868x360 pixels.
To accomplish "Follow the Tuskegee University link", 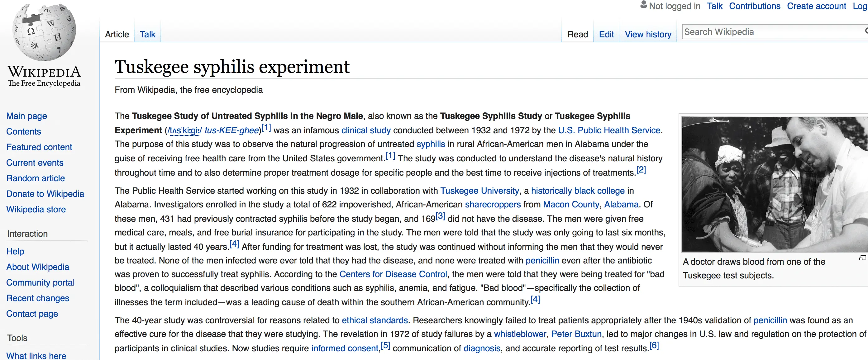I will point(479,191).
